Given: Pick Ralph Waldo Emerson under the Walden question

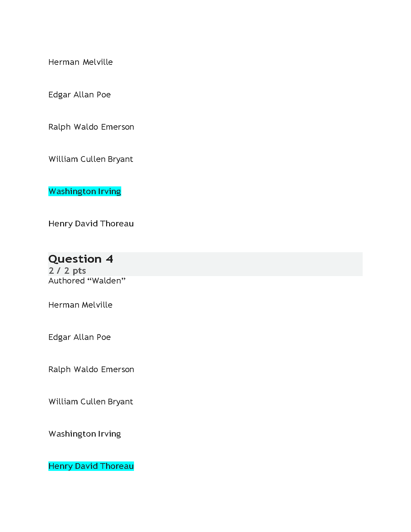Looking at the screenshot, I should 91,369.
